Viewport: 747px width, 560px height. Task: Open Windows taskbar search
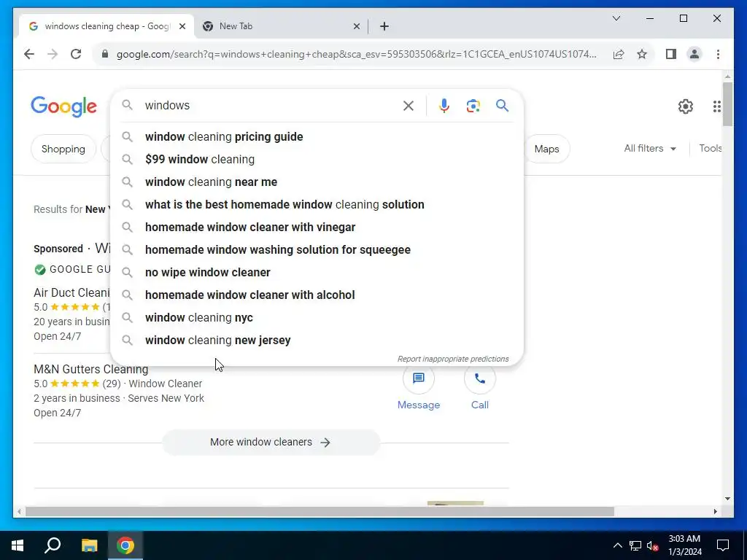click(53, 545)
